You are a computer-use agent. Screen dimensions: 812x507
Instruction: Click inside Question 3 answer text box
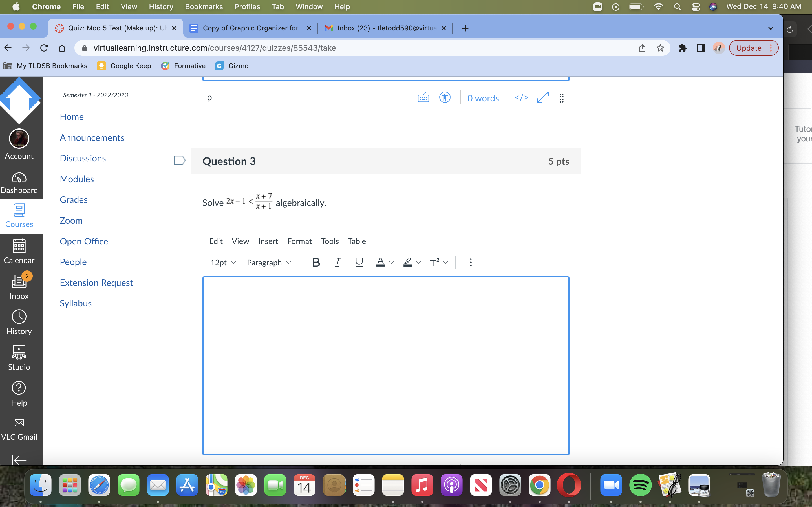(385, 366)
